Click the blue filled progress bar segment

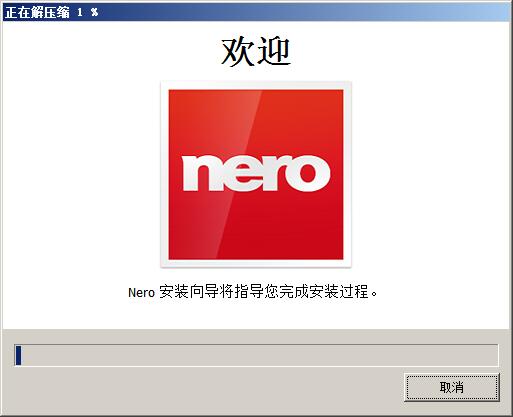click(18, 355)
